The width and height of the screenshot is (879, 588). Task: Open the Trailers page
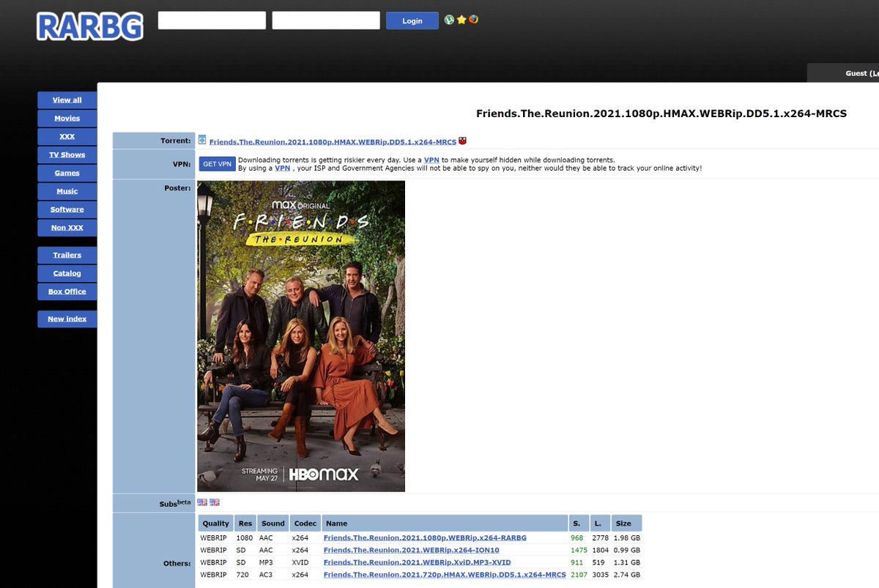pos(67,255)
